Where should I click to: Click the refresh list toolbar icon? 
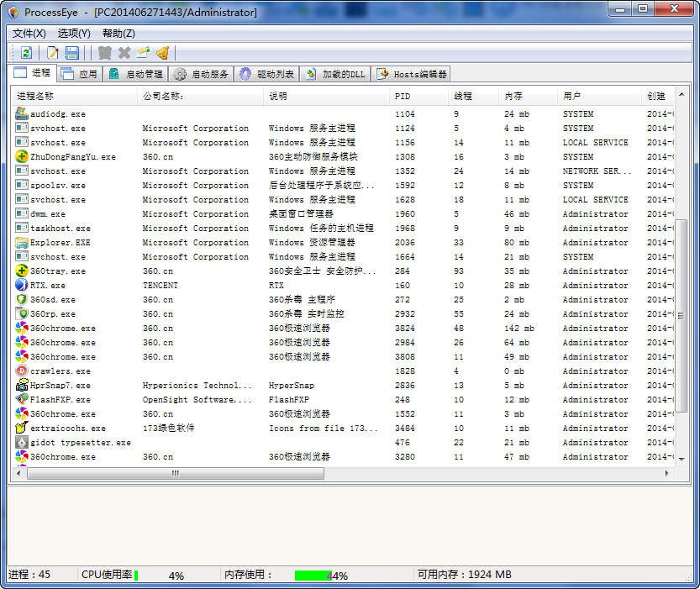26,53
